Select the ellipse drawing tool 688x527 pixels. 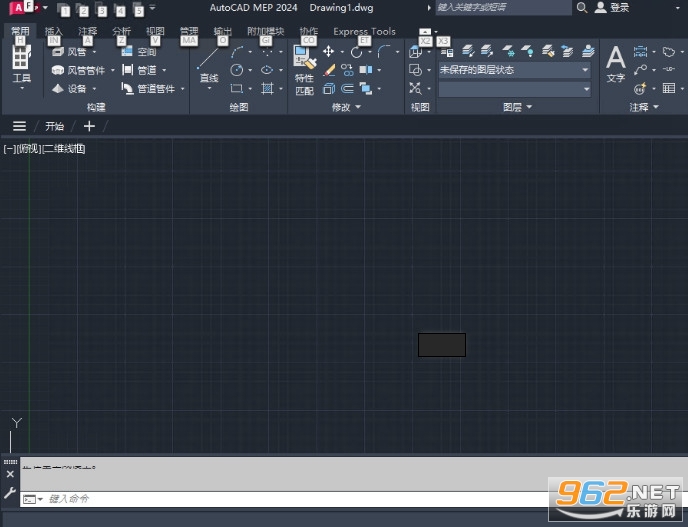click(267, 70)
